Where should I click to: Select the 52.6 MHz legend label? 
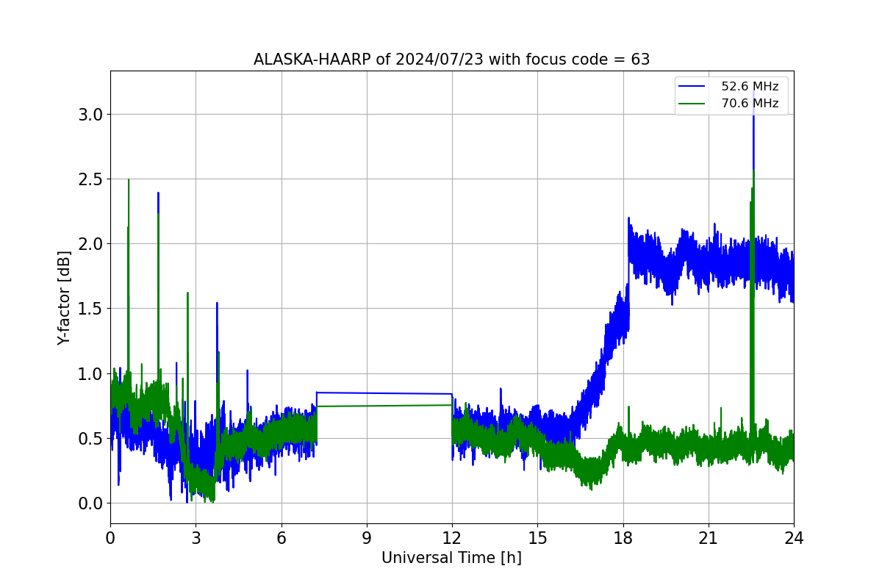(x=750, y=87)
